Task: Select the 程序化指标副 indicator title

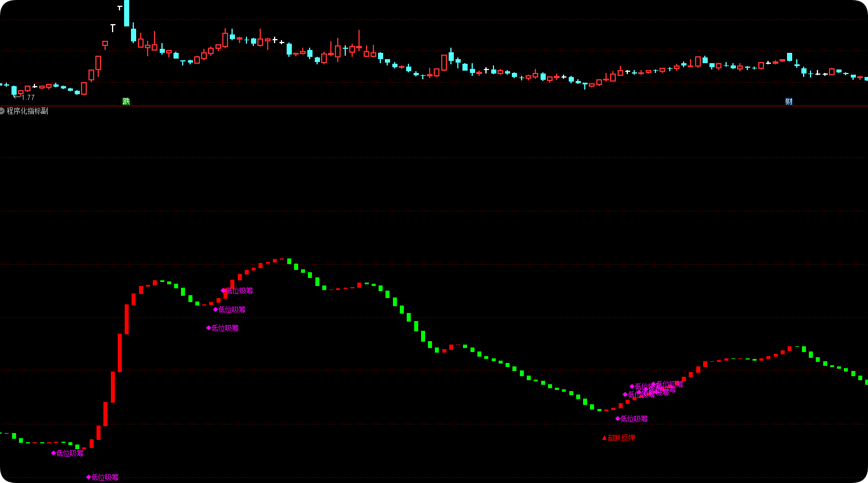Action: pos(28,111)
